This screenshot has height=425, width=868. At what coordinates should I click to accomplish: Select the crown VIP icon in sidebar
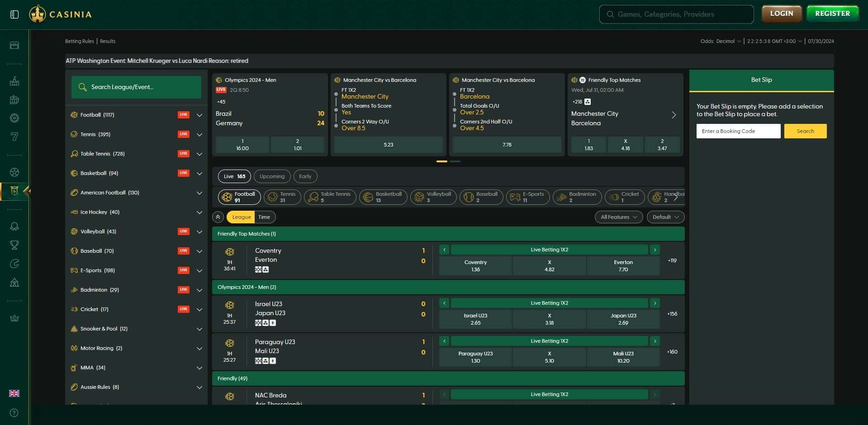(14, 318)
